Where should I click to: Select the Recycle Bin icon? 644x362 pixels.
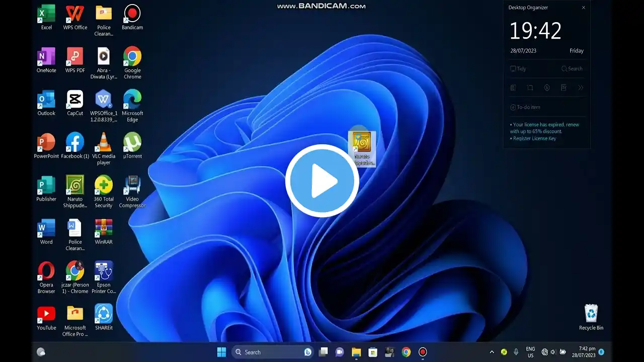coord(591,317)
